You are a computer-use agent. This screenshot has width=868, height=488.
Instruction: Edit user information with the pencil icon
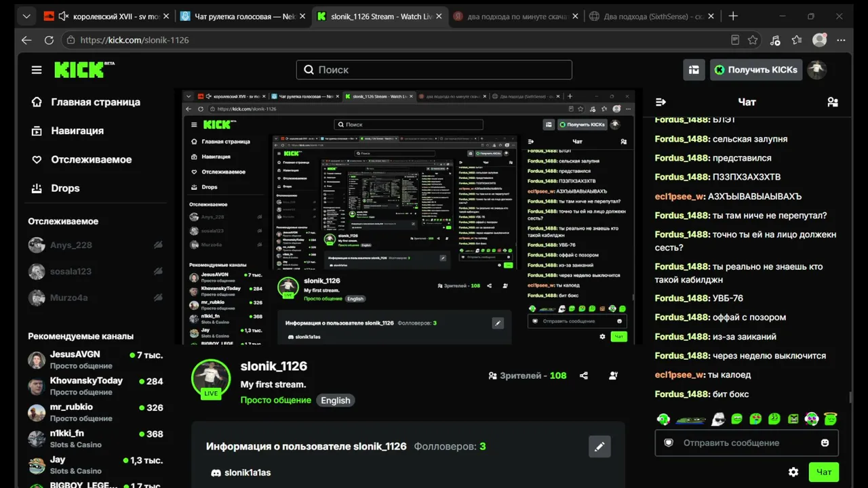[599, 447]
